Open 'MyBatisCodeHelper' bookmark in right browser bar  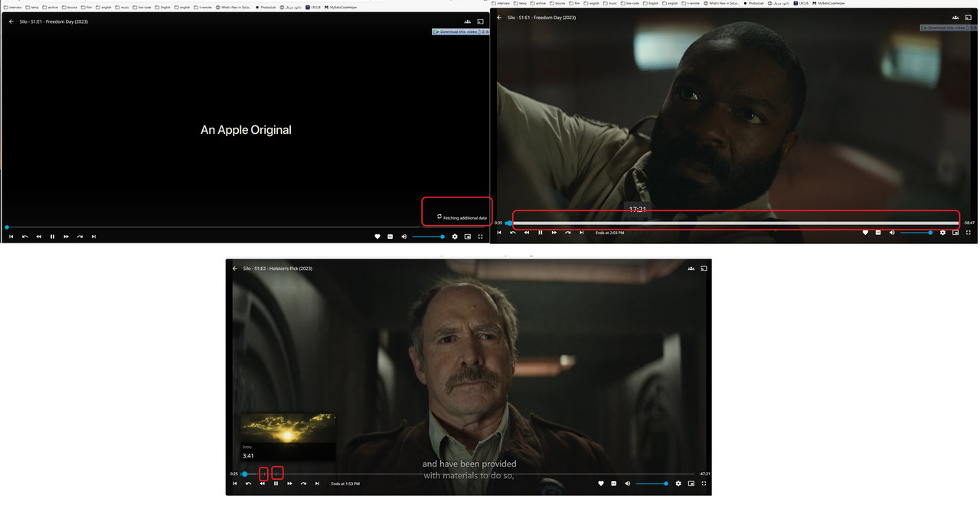coord(829,3)
